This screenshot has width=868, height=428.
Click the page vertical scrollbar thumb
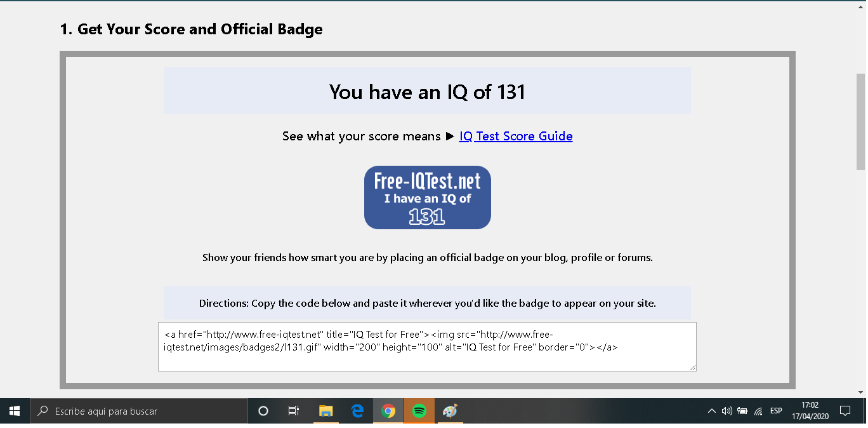tap(861, 122)
